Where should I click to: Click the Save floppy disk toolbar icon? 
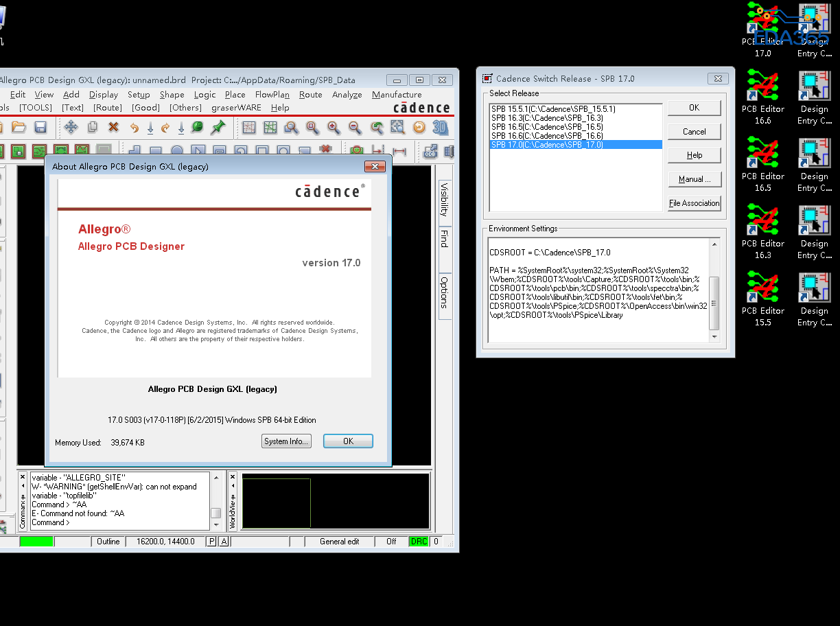40,127
